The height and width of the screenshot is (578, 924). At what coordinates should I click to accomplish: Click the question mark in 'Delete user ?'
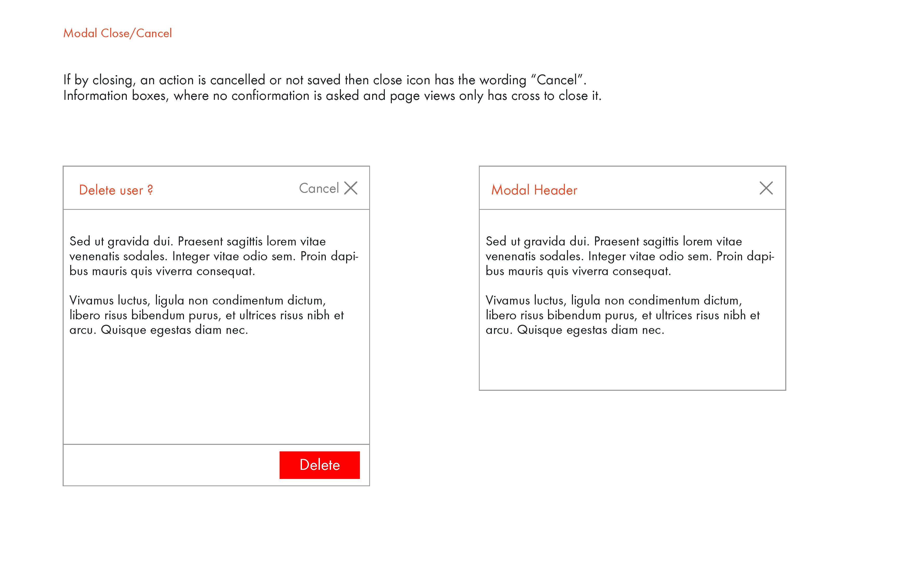pyautogui.click(x=150, y=190)
